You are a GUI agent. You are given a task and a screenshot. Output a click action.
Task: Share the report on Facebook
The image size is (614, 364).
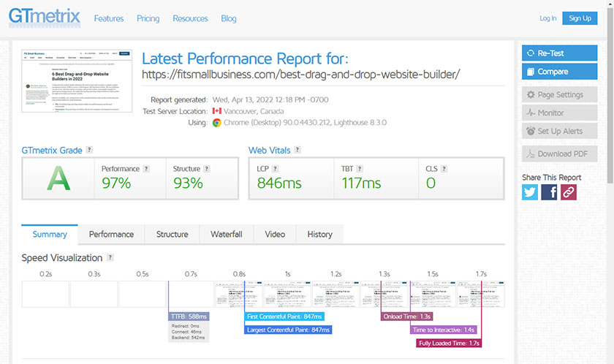click(x=549, y=192)
